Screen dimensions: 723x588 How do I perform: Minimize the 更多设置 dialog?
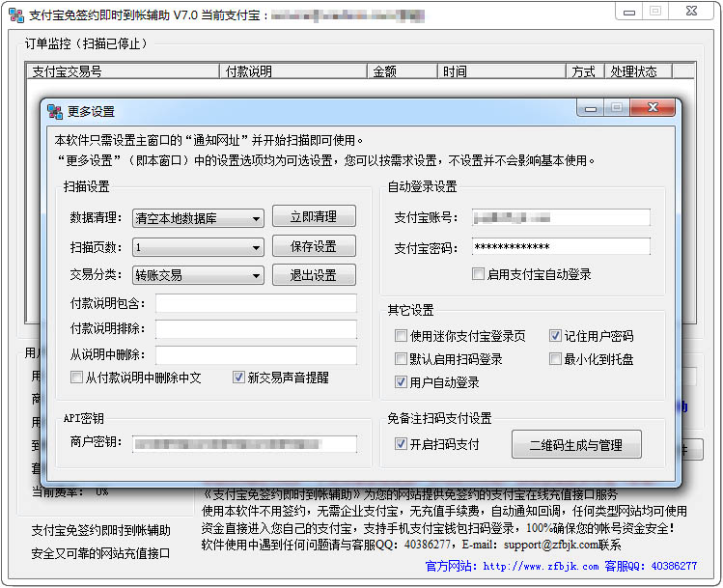pos(590,108)
